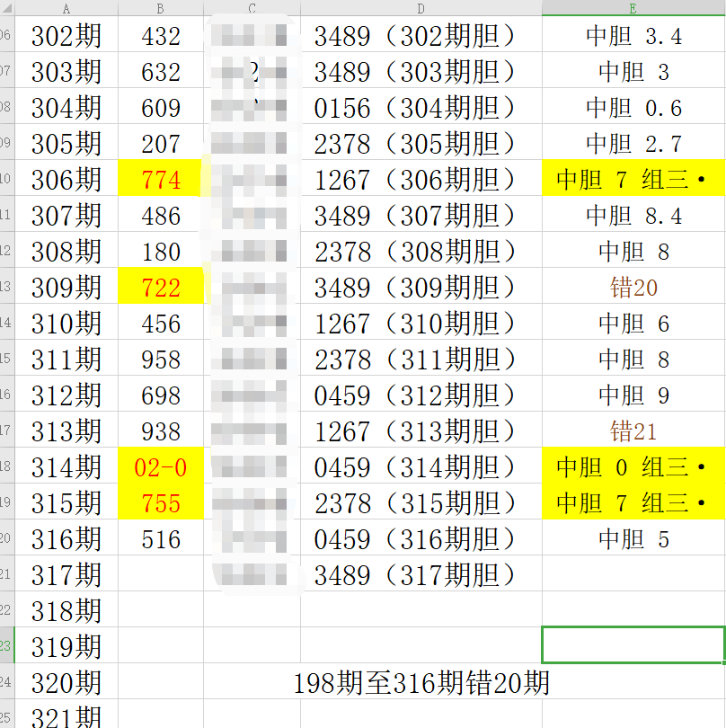The height and width of the screenshot is (728, 726).
Task: Select cell '305期'
Action: pos(66,144)
